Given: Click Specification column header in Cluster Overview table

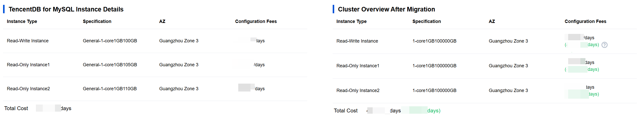Looking at the screenshot, I should point(426,21).
